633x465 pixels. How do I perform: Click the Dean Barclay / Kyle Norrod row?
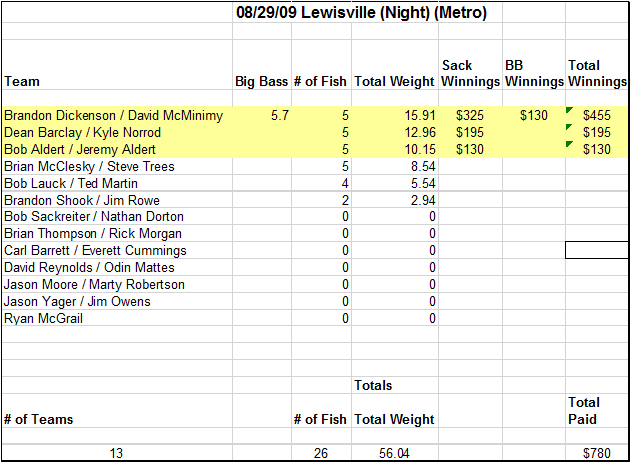point(315,132)
